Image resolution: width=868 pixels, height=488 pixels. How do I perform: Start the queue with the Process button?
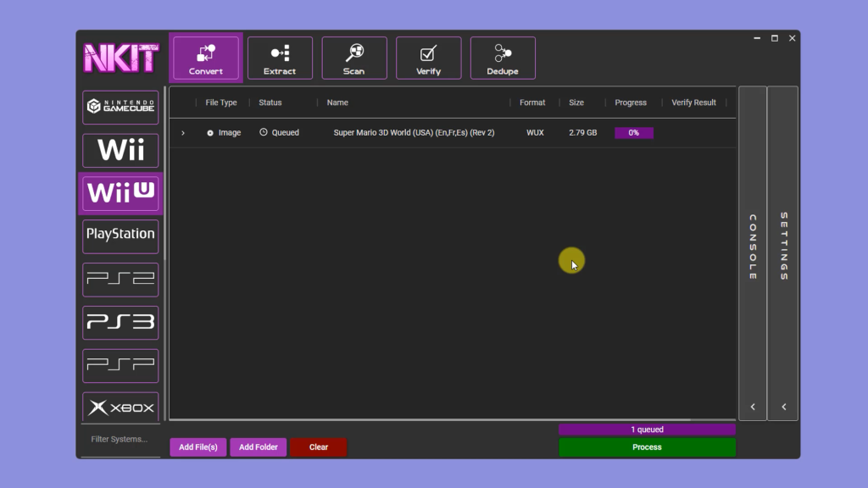click(x=647, y=447)
